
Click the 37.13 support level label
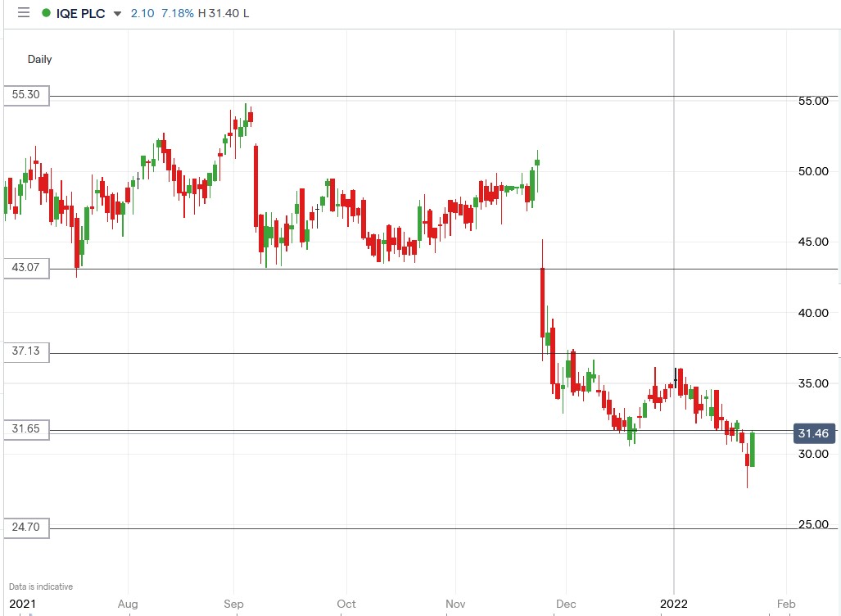point(25,352)
